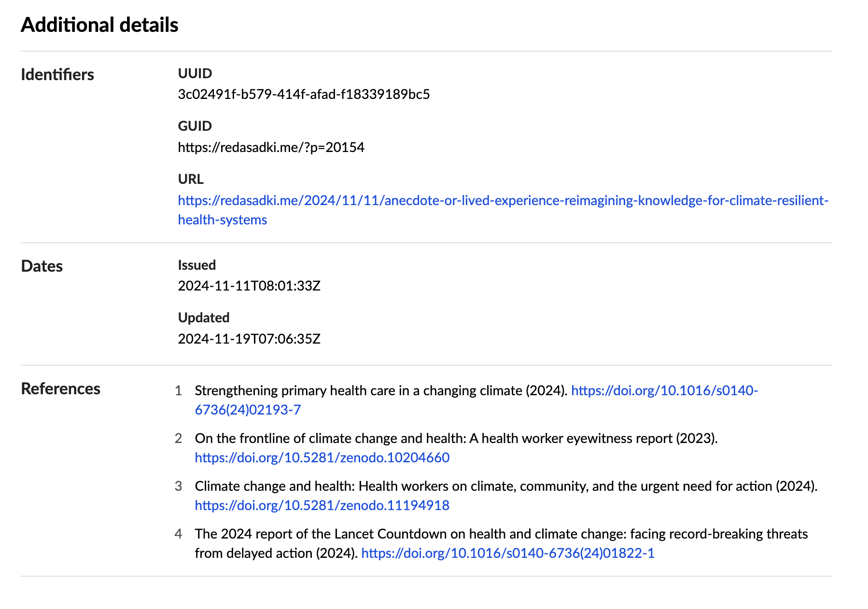Click the URL field label
868x609 pixels.
pyautogui.click(x=191, y=179)
